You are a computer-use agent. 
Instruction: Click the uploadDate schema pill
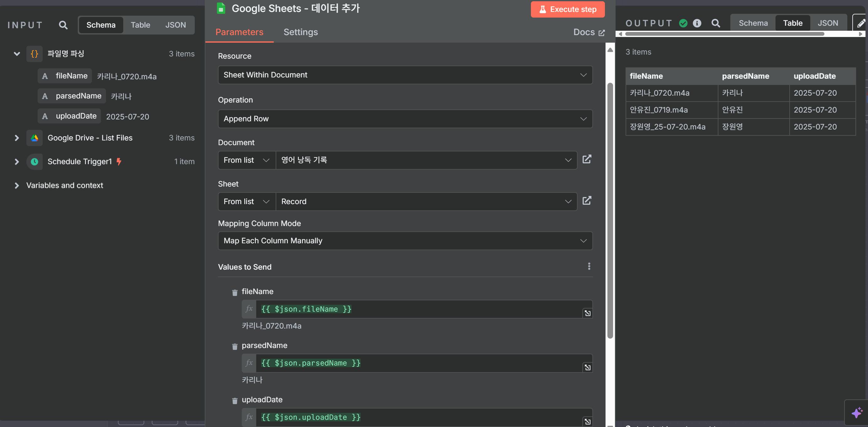coord(69,116)
